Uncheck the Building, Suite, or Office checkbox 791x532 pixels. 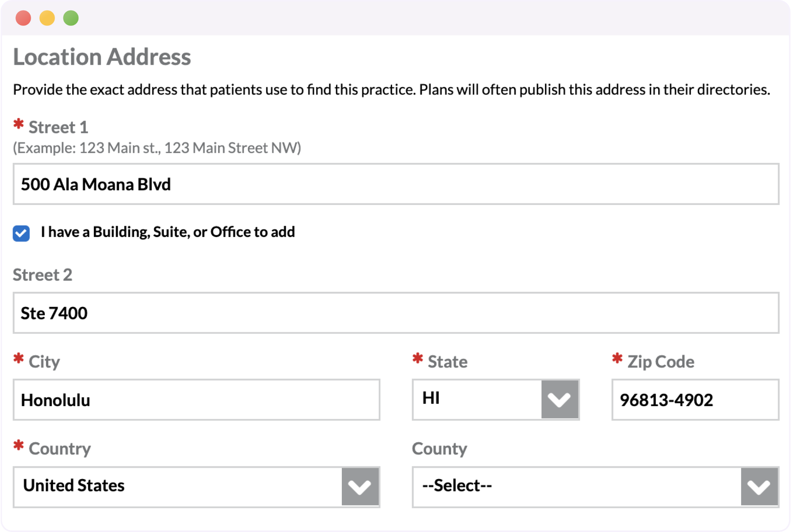[x=21, y=233]
